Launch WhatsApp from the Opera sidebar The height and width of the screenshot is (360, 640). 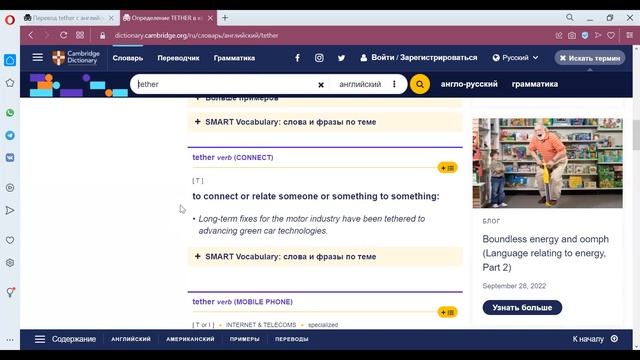pos(10,113)
